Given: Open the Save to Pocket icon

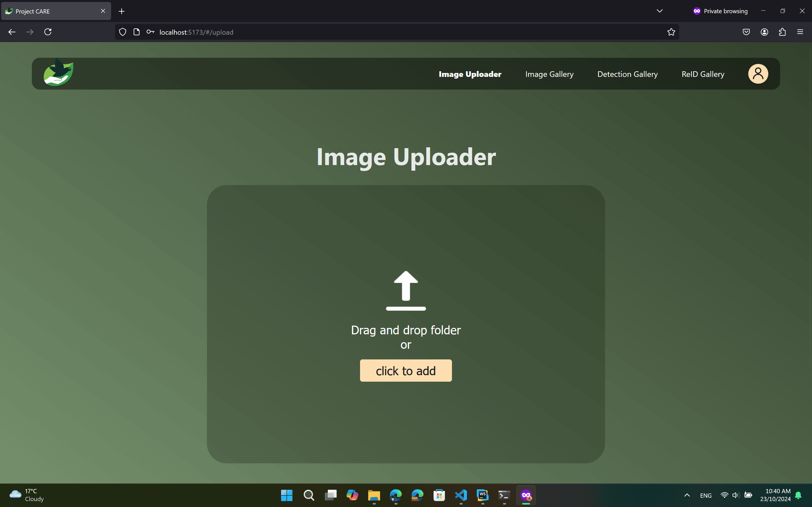Looking at the screenshot, I should click(x=746, y=32).
